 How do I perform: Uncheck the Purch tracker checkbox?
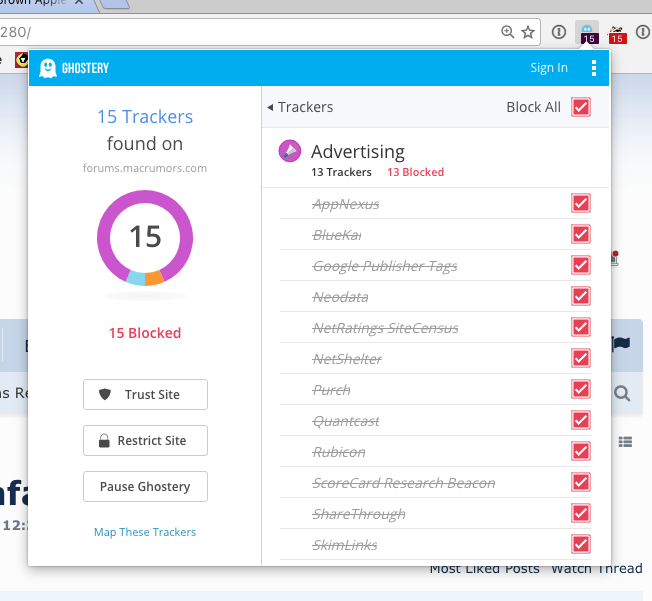click(581, 389)
